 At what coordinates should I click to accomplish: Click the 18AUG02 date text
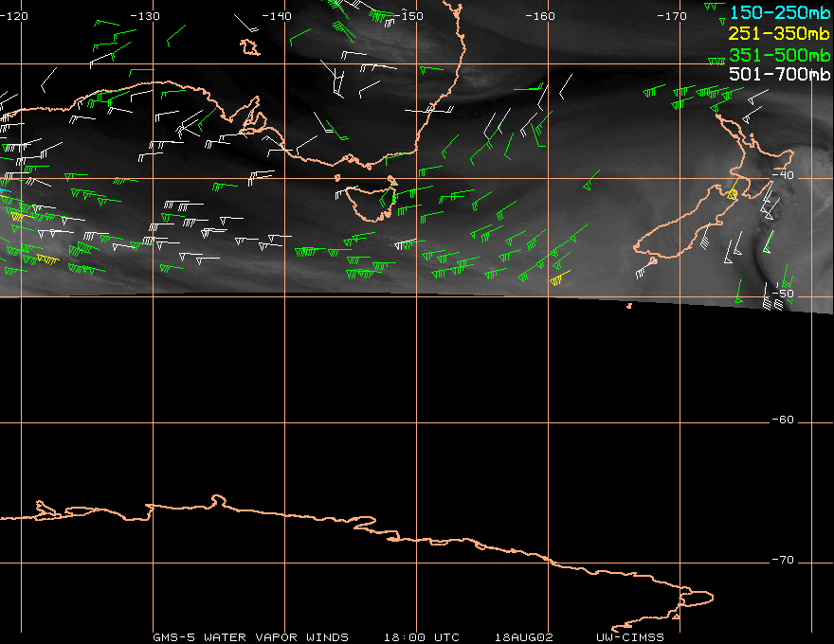point(524,637)
